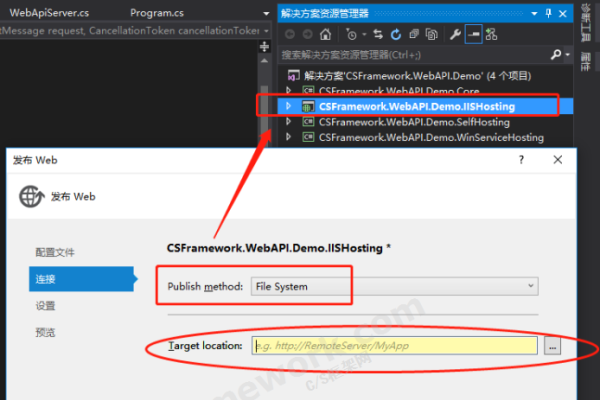Close the Publish Web dialog
This screenshot has height=400, width=600.
point(558,160)
